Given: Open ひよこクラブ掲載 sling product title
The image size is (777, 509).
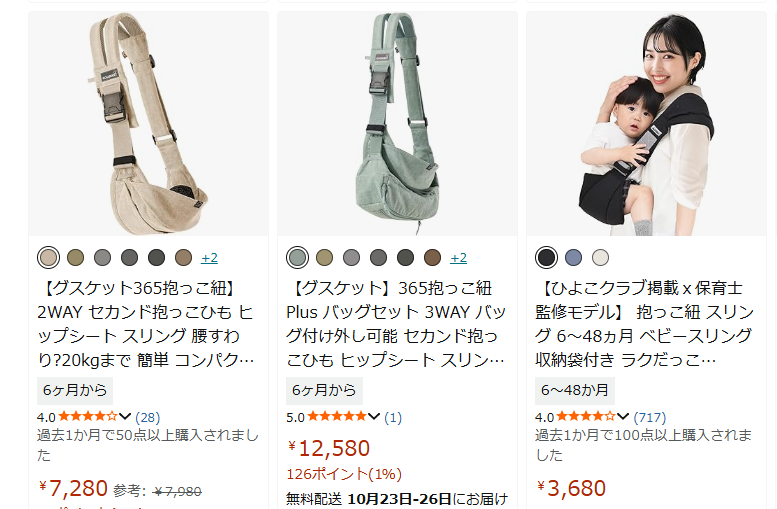Looking at the screenshot, I should point(645,324).
